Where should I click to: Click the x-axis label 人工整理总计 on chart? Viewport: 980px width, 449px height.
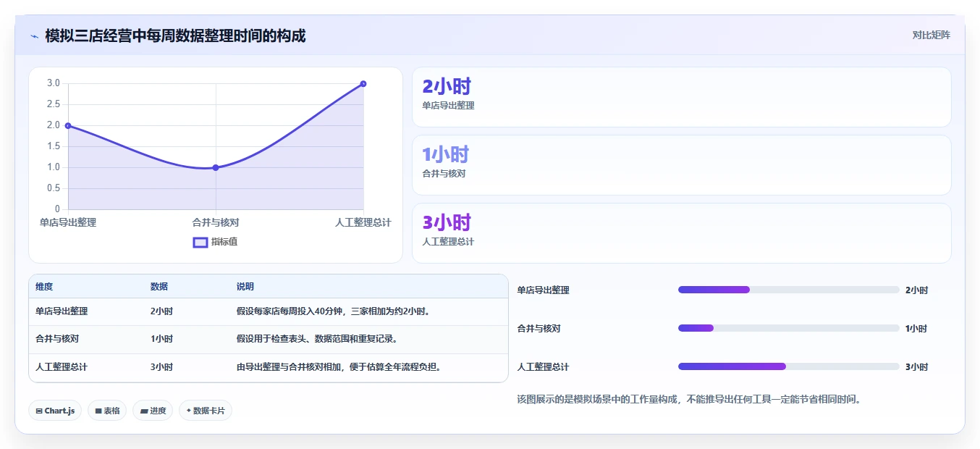(x=363, y=222)
